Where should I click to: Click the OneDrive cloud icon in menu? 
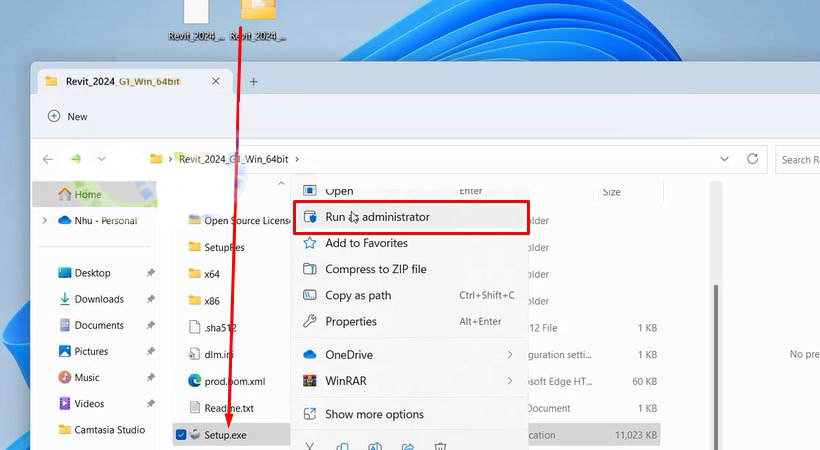point(310,355)
